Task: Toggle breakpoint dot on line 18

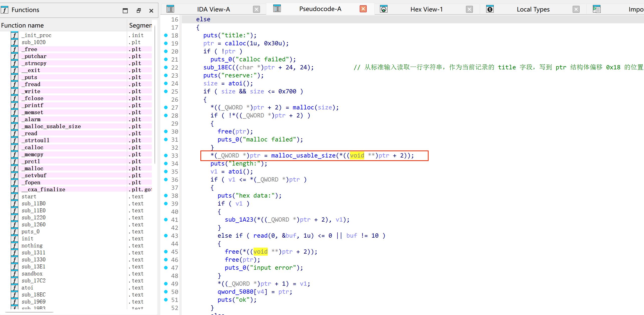Action: tap(166, 35)
